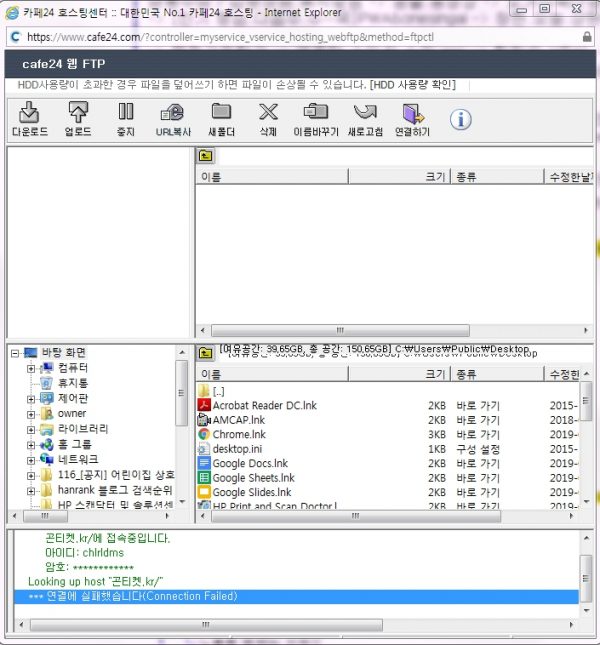This screenshot has width=600, height=645.
Task: Sort remote list by 크기 column
Action: pyautogui.click(x=400, y=177)
